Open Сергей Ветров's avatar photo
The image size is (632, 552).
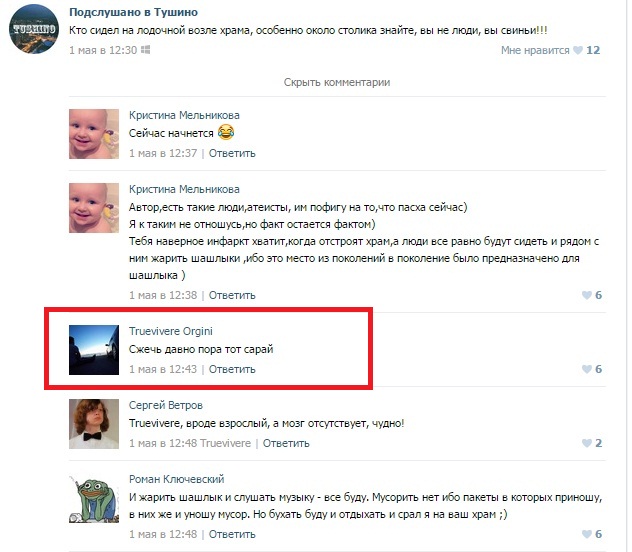pyautogui.click(x=94, y=424)
